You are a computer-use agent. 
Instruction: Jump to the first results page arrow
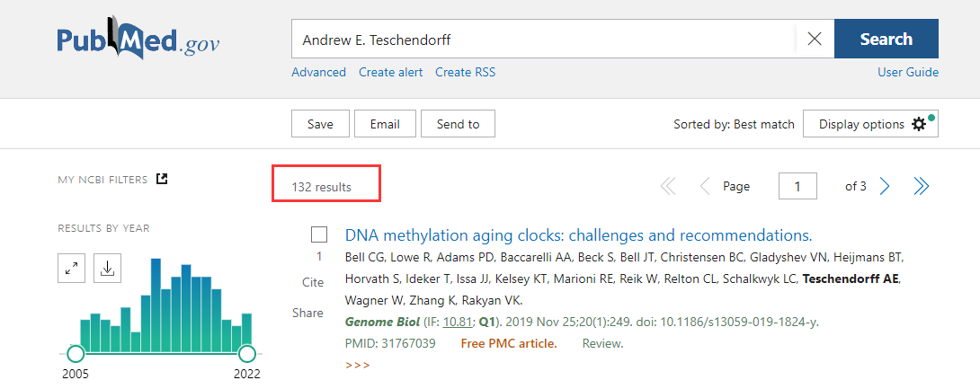(668, 186)
